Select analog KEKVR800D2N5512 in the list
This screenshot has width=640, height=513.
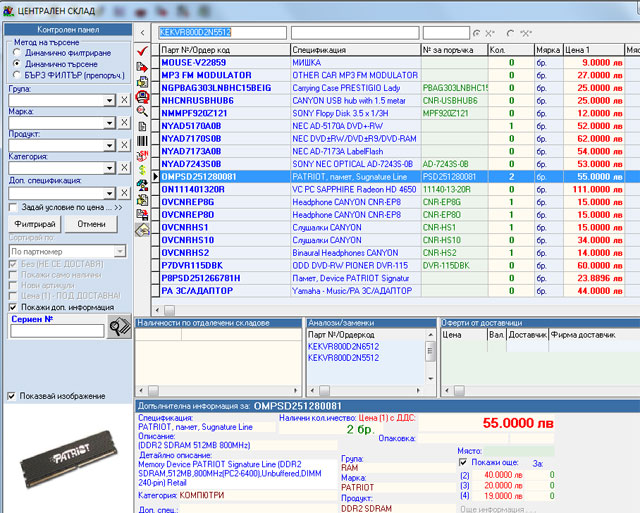pos(343,358)
